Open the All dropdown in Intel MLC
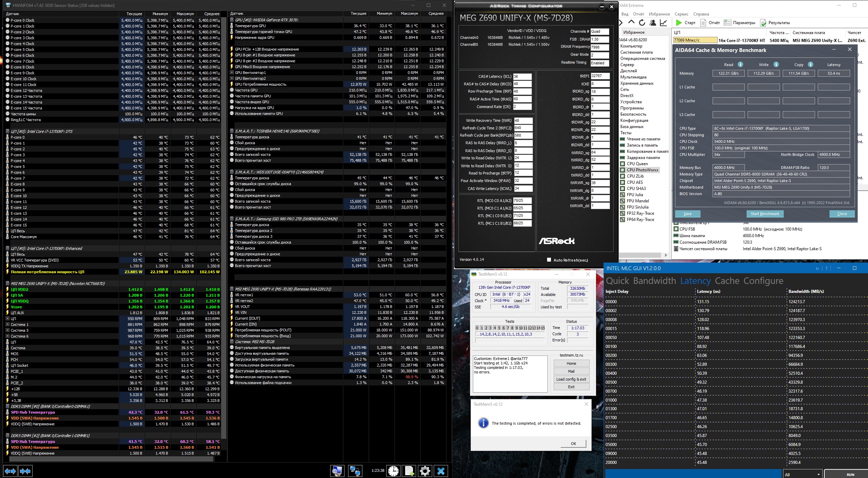The width and height of the screenshot is (868, 478). point(803,474)
